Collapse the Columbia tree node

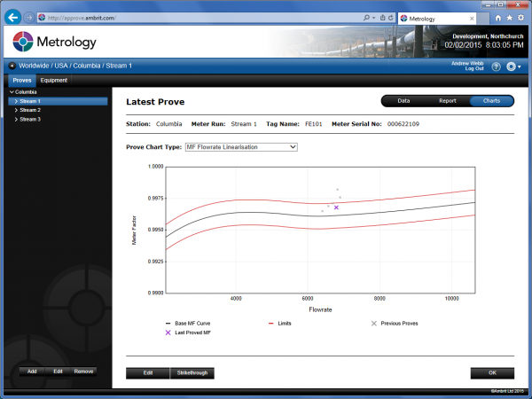[x=12, y=92]
